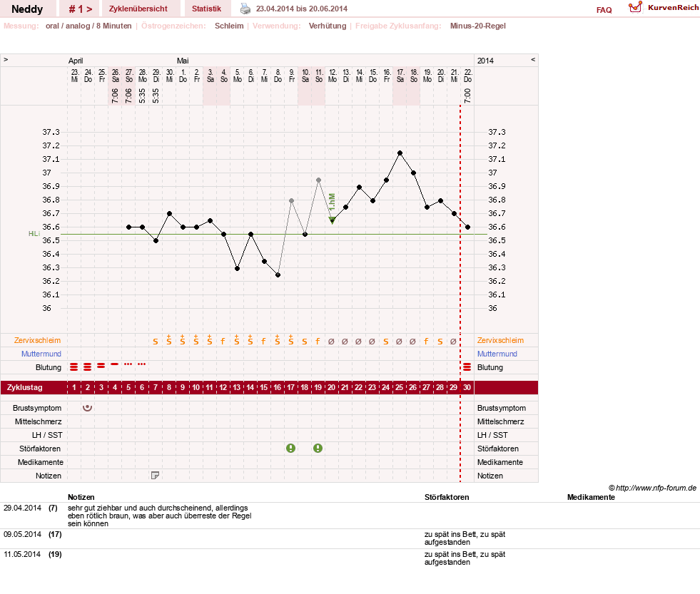
Task: Click the spotting dots on cycle day 6
Action: pyautogui.click(x=141, y=364)
